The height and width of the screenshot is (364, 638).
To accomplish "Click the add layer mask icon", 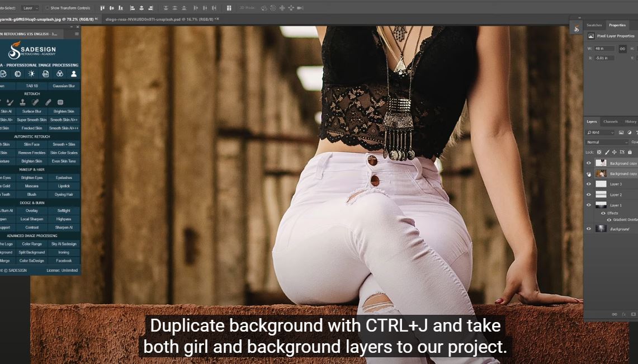I will pos(633,314).
